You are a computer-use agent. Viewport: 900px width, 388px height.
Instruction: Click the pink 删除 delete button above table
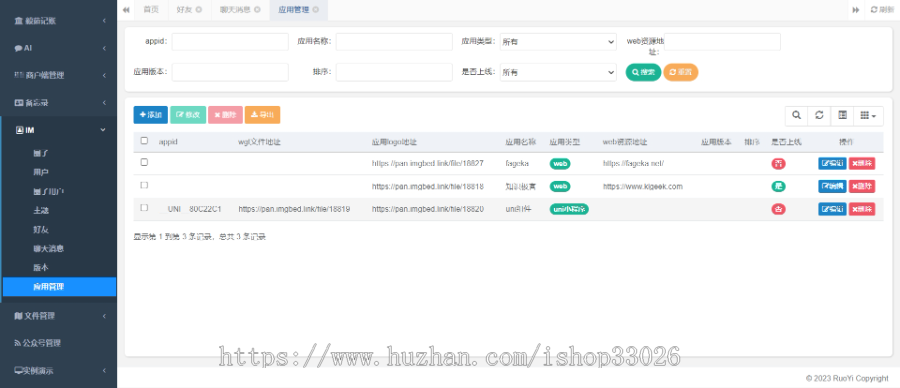[225, 115]
